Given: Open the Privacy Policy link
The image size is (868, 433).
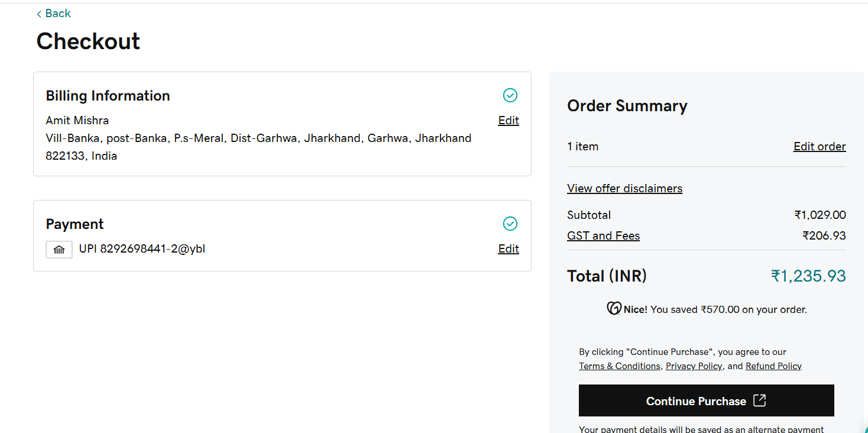Looking at the screenshot, I should point(694,366).
